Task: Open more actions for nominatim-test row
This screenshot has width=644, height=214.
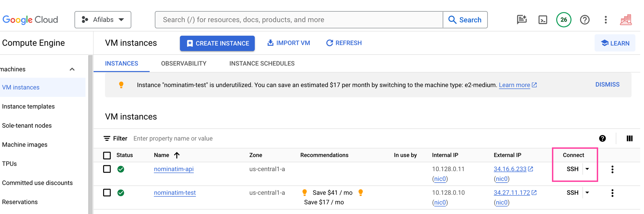Action: [x=612, y=193]
